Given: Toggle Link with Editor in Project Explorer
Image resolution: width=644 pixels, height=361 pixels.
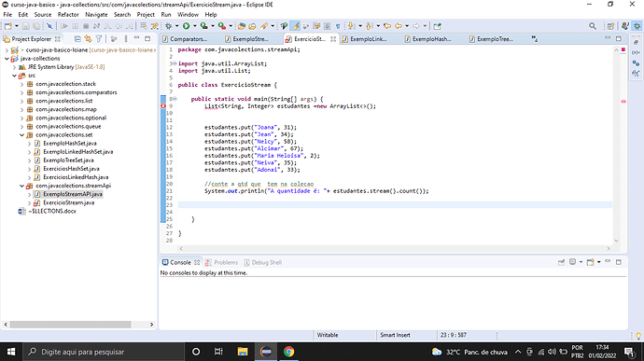Looking at the screenshot, I should pyautogui.click(x=88, y=39).
